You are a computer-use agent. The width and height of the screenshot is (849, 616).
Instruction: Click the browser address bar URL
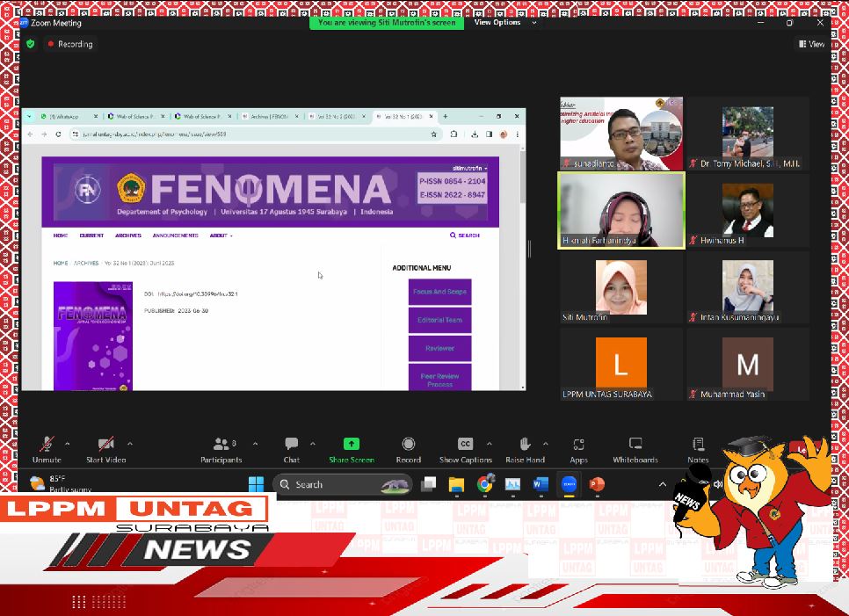click(155, 134)
